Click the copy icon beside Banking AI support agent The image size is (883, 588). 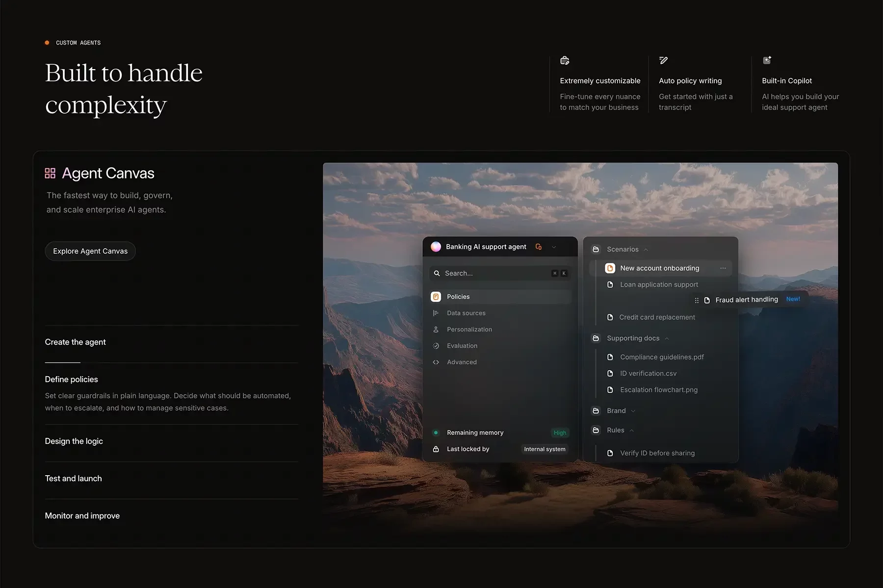pos(539,247)
